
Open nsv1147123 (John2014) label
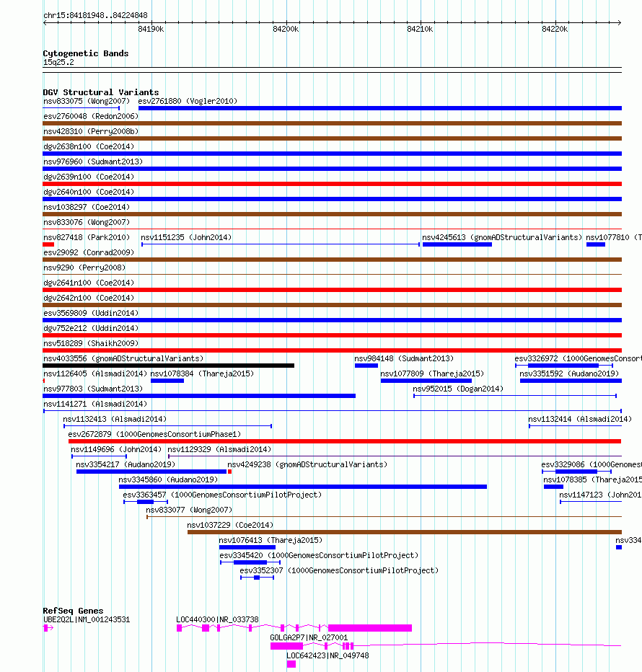point(600,495)
